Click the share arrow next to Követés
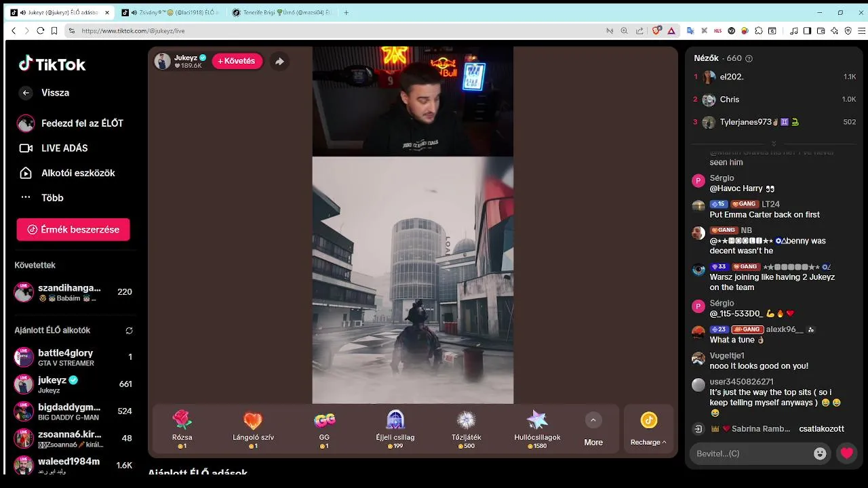Screen dimensions: 868x488 (279, 61)
